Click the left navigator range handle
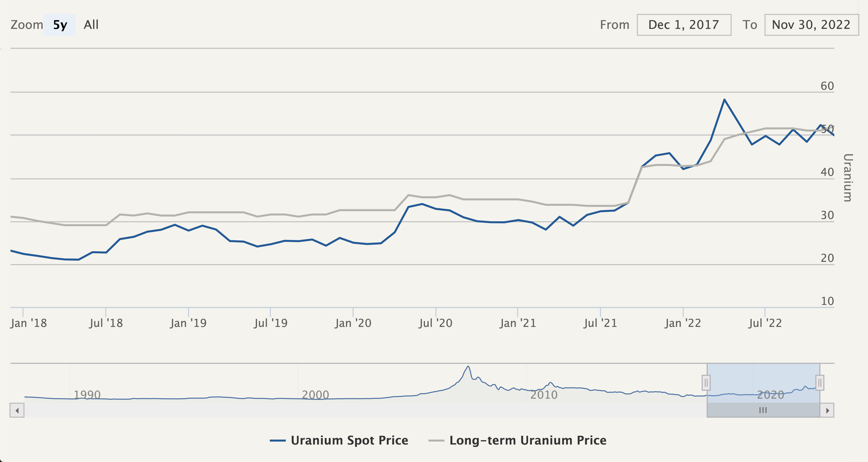Image resolution: width=868 pixels, height=462 pixels. [x=706, y=383]
